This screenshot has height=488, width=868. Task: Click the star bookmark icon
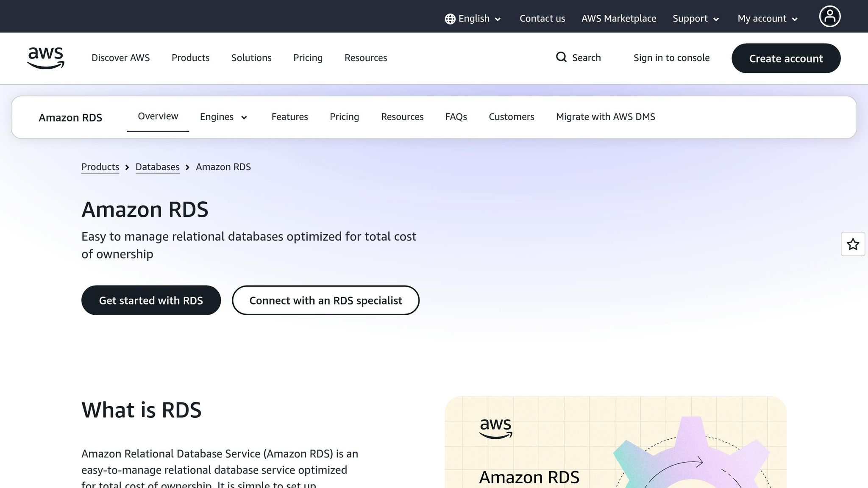click(853, 244)
